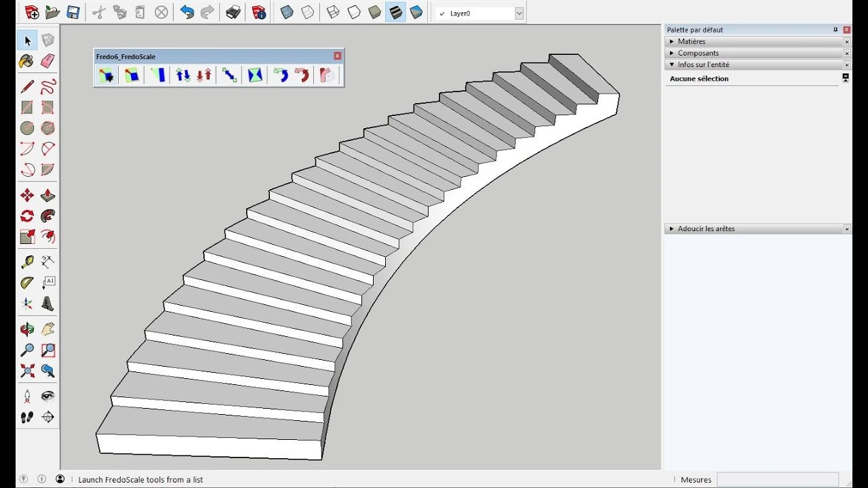868x488 pixels.
Task: Click FredoScale blue twist arrow icon
Action: [x=281, y=75]
